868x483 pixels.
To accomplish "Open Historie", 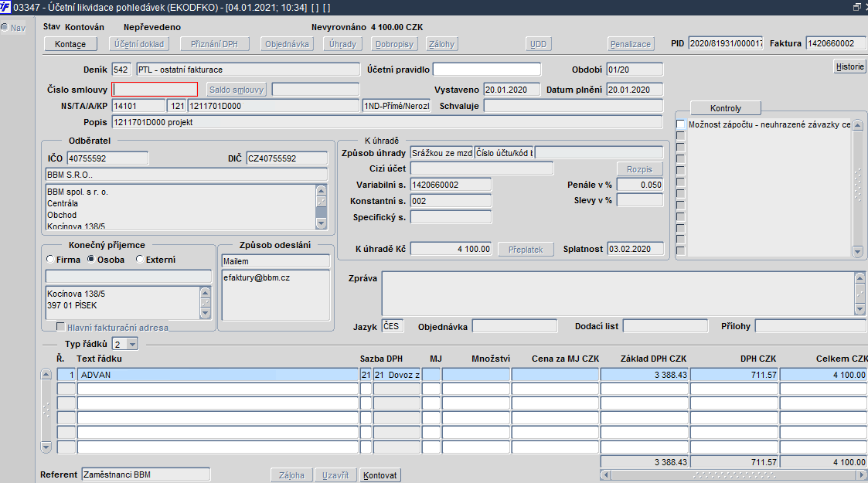I will (849, 67).
